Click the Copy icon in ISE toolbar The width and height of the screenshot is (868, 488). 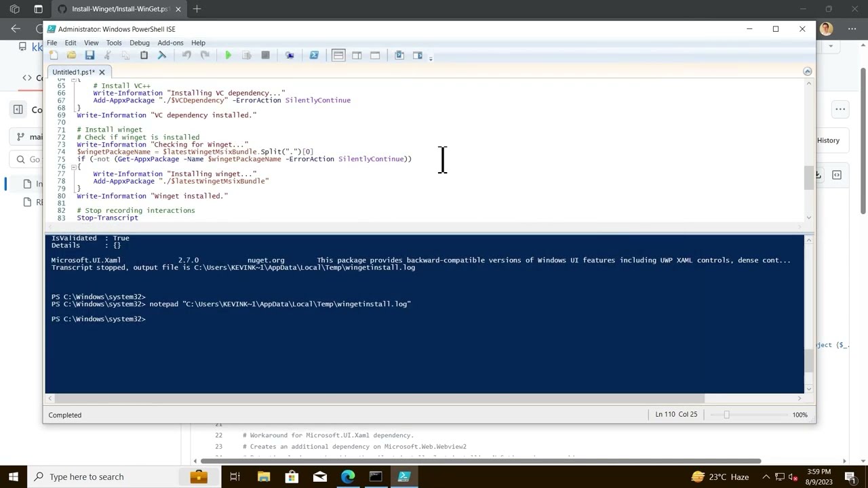point(125,56)
